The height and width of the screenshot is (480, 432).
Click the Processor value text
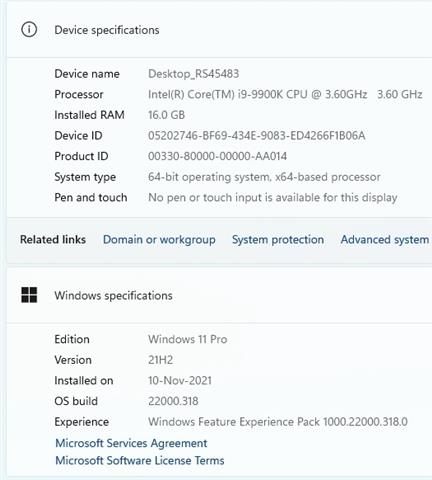pyautogui.click(x=285, y=94)
